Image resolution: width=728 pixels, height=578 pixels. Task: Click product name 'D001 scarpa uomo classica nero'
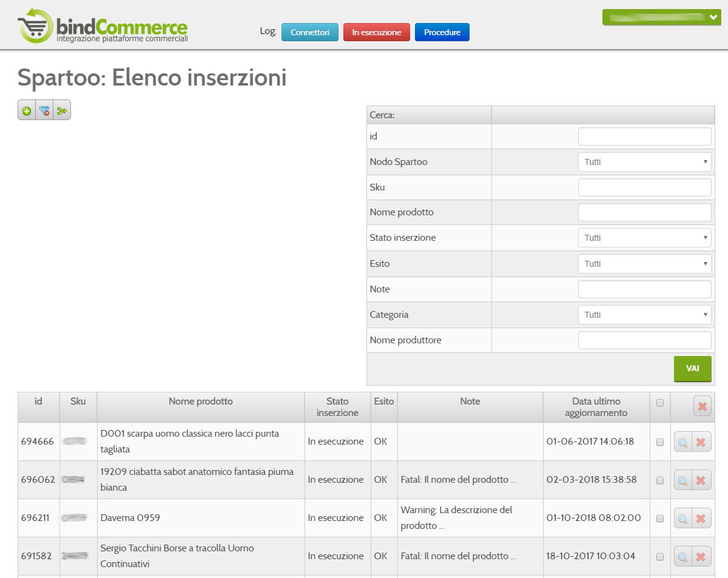[190, 442]
